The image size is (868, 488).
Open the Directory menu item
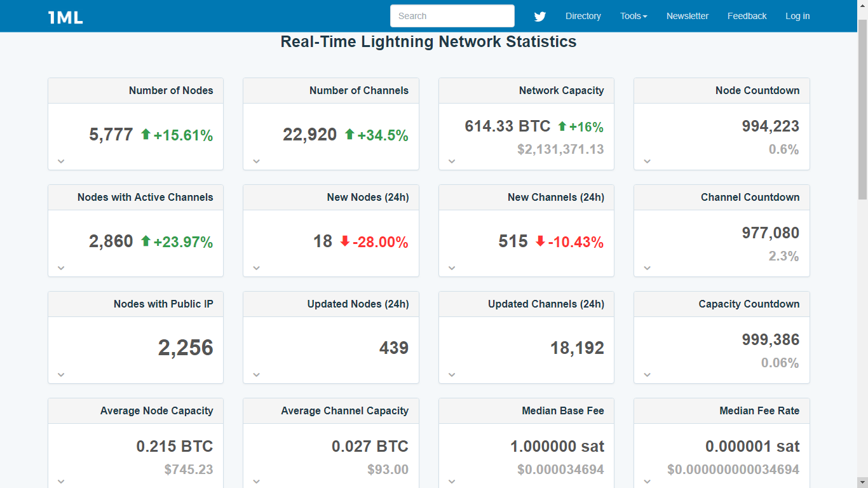coord(583,16)
